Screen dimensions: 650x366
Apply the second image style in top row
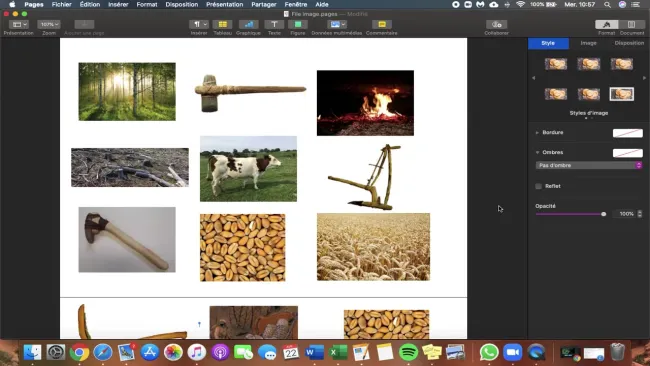coord(589,64)
